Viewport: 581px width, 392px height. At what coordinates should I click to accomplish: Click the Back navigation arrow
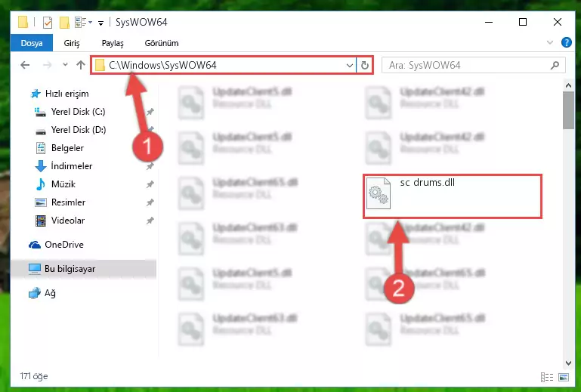(x=25, y=65)
